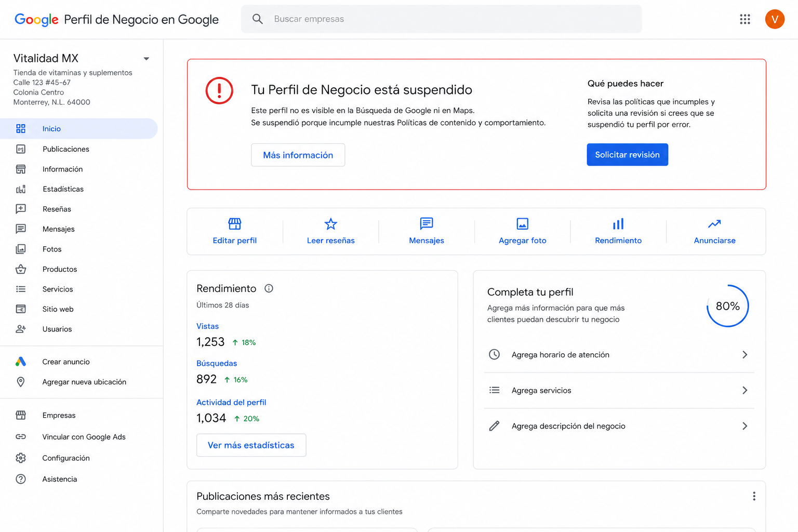Click the Leer reseñas star shortcut
This screenshot has height=532, width=798.
click(x=331, y=231)
